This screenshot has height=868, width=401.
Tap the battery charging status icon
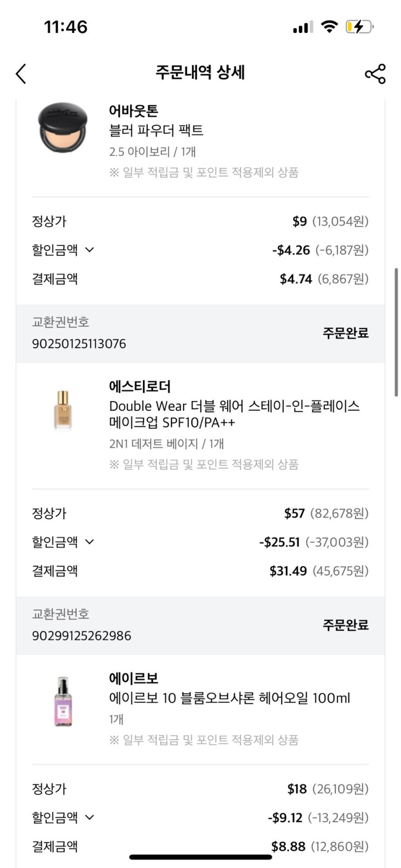(359, 27)
